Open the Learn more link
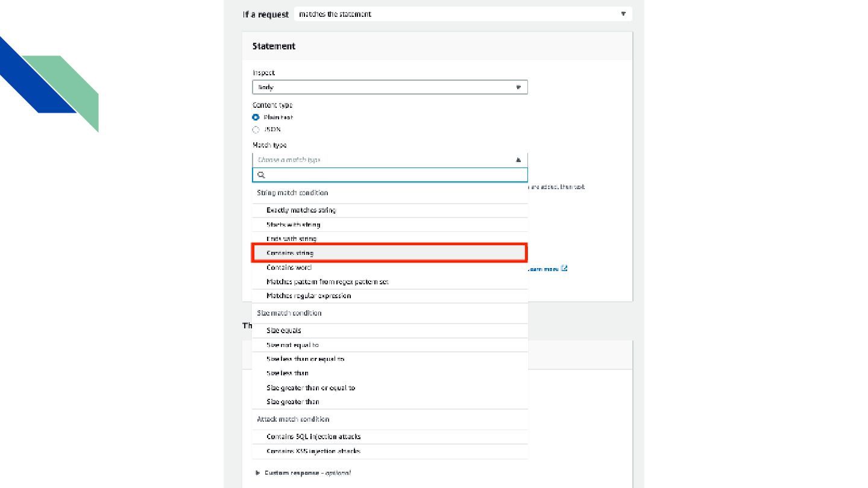 tap(543, 269)
